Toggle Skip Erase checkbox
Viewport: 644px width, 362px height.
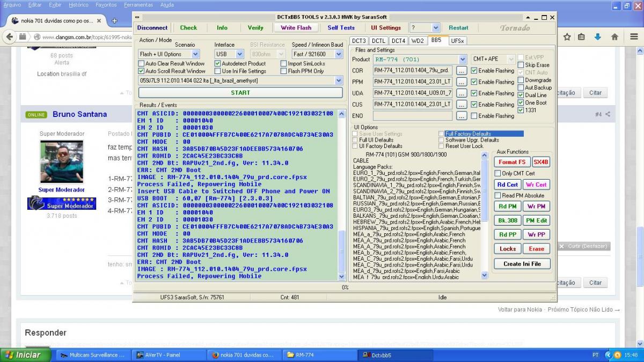[521, 65]
